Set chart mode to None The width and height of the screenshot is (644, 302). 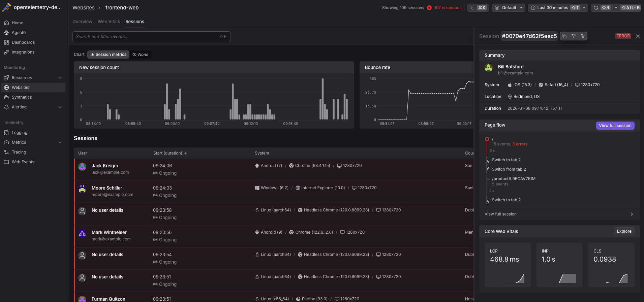click(141, 55)
